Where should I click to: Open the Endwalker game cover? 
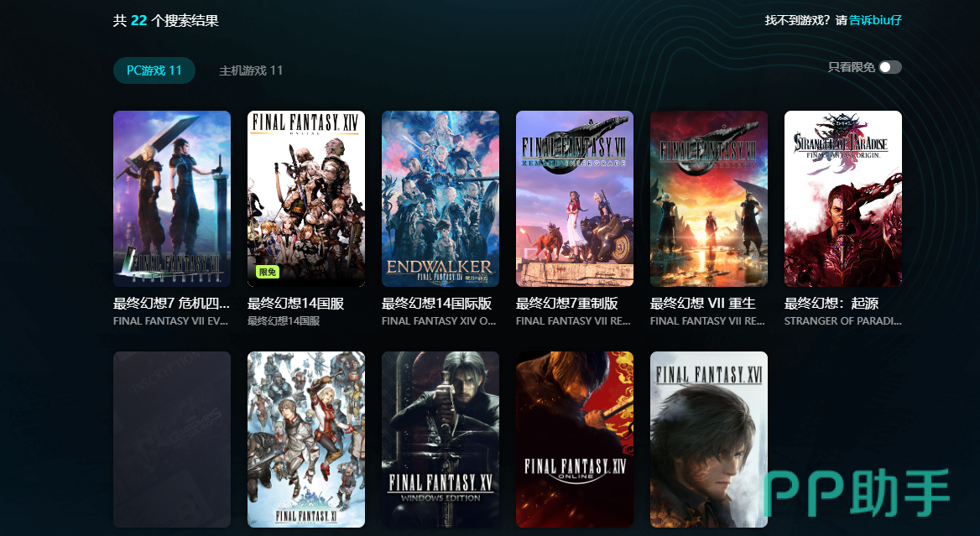[440, 199]
